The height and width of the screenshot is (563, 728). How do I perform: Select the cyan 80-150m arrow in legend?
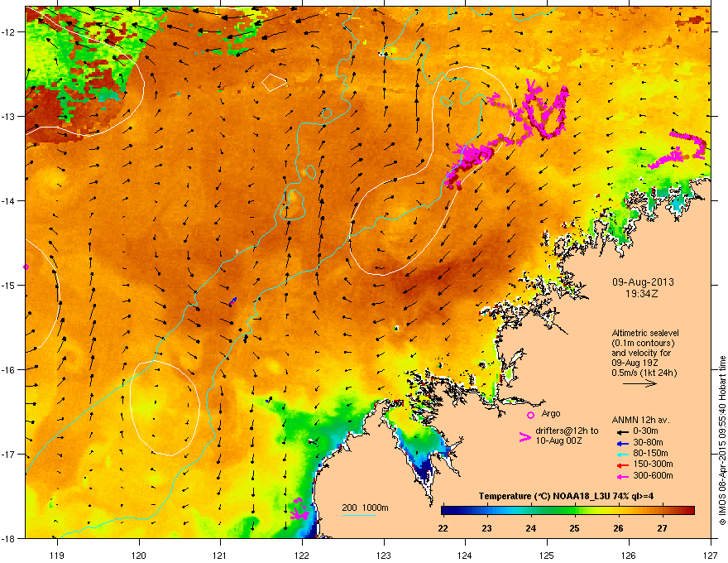622,454
